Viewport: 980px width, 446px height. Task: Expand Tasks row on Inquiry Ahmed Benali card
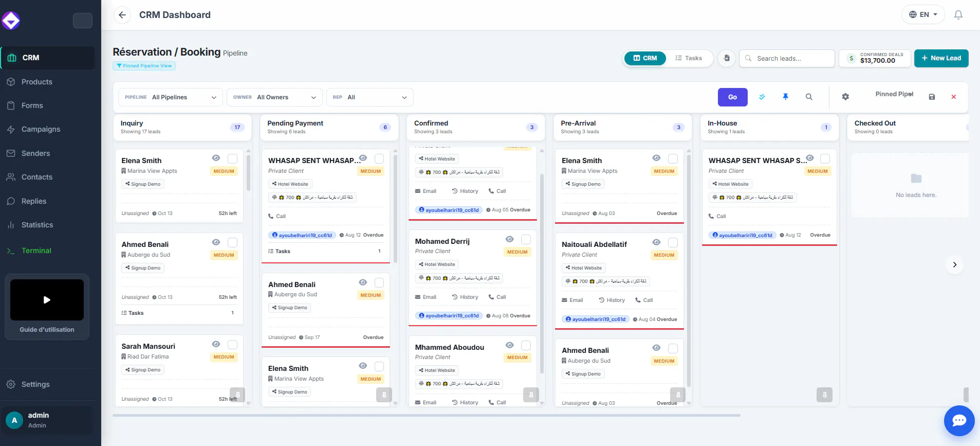tap(179, 313)
